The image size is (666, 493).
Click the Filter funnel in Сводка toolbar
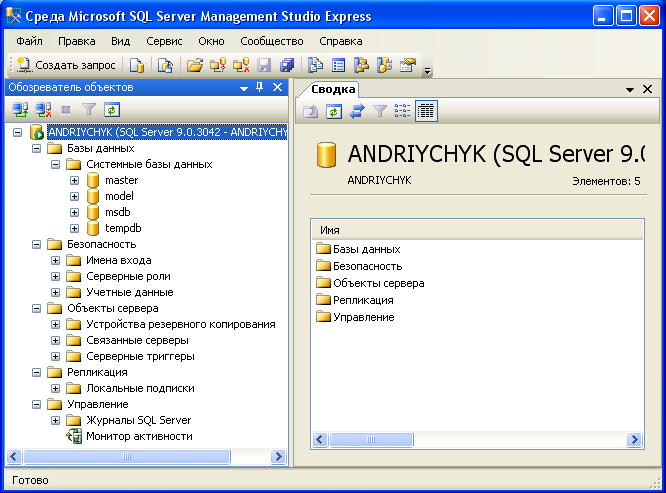pyautogui.click(x=380, y=111)
